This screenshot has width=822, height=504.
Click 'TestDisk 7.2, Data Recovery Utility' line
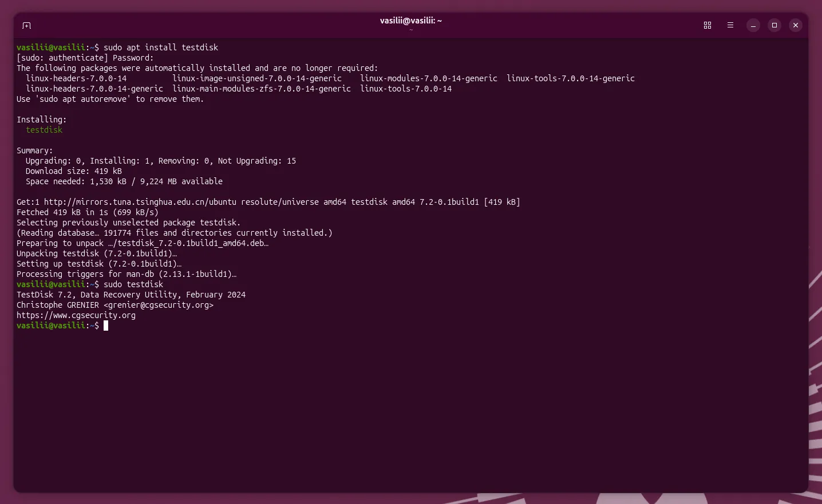(x=131, y=295)
